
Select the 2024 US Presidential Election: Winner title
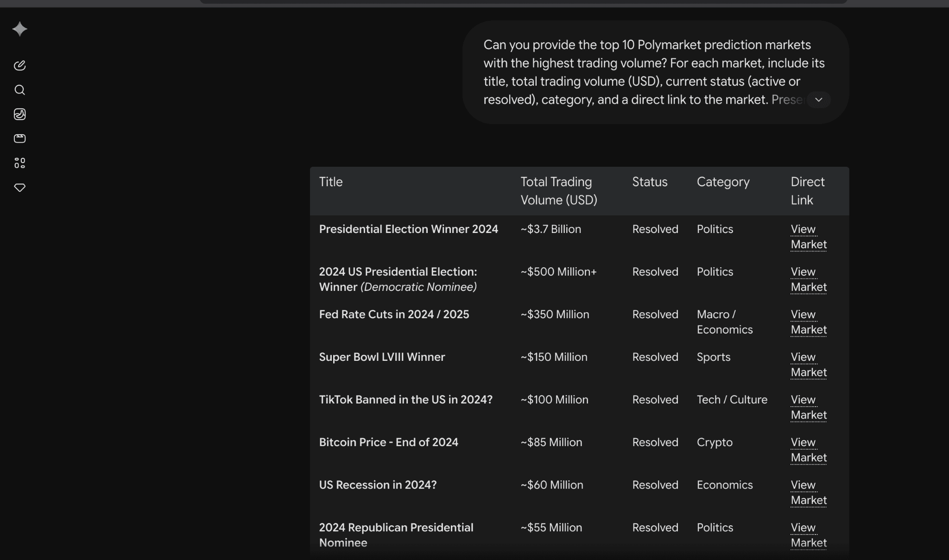[398, 279]
